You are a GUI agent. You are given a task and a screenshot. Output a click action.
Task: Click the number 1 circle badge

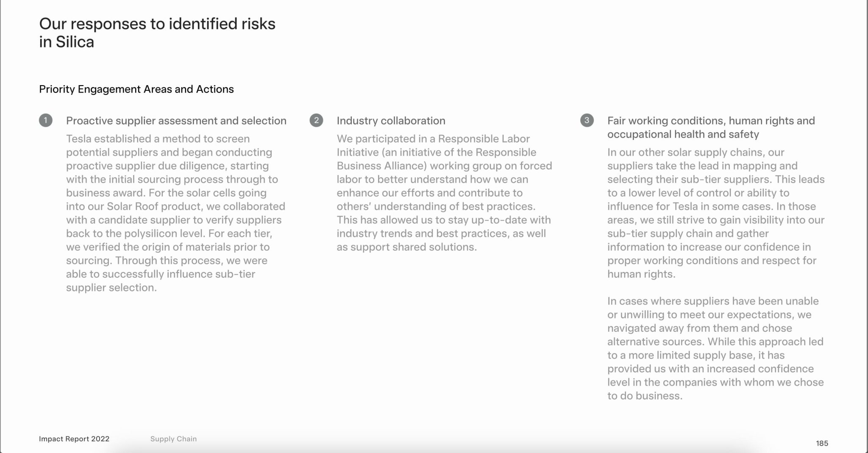[x=46, y=120]
